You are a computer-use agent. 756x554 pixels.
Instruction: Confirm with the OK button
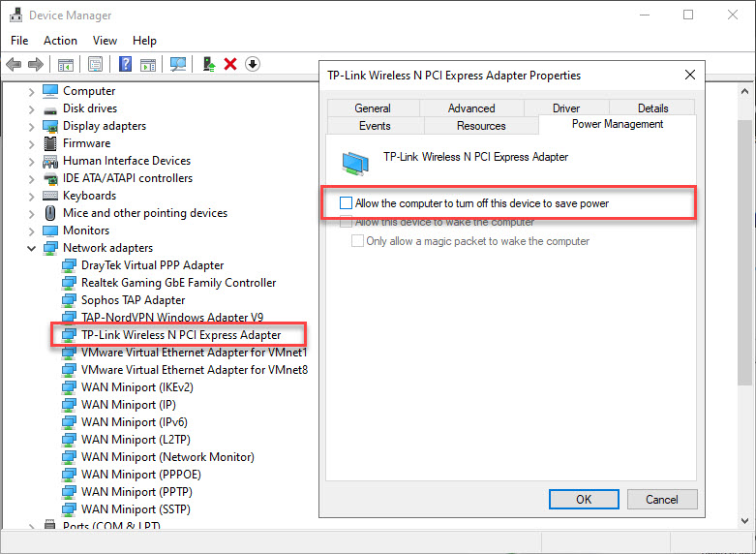(x=584, y=499)
